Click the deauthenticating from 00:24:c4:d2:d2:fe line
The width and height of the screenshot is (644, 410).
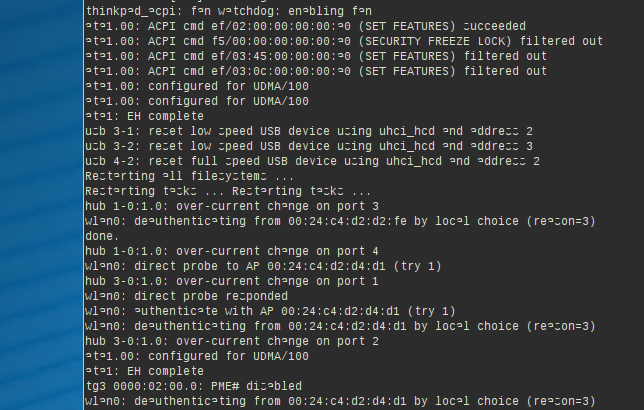[342, 220]
